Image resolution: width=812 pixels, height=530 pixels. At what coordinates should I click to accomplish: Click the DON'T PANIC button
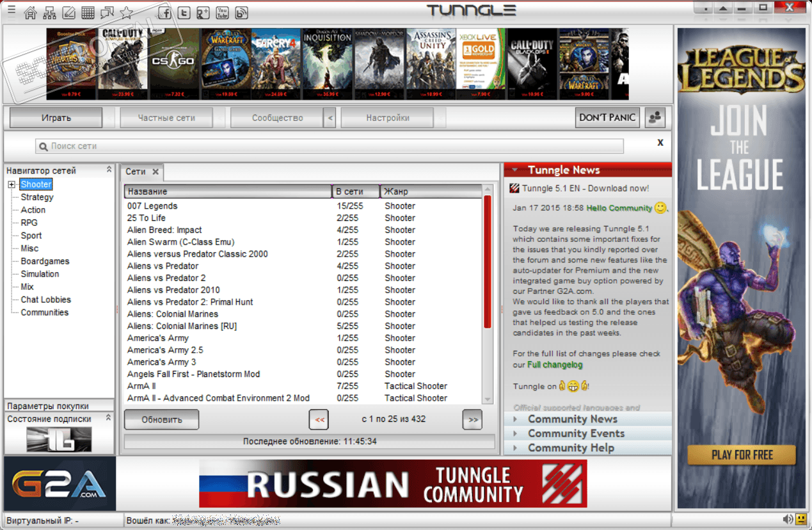(607, 118)
